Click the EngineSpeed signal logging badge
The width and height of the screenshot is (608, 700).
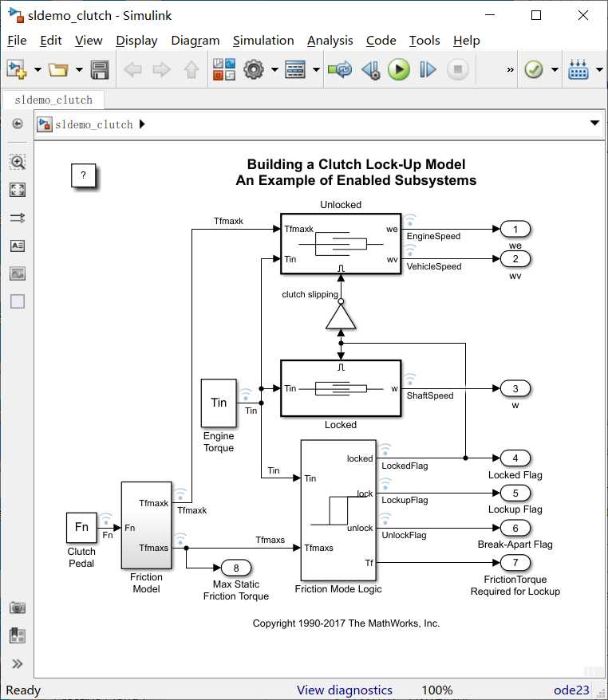(x=409, y=219)
